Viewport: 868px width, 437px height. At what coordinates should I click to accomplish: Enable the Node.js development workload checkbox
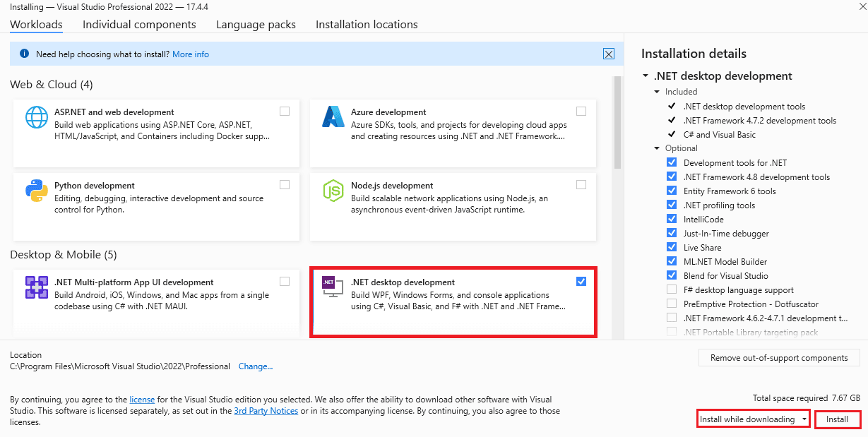pos(581,184)
